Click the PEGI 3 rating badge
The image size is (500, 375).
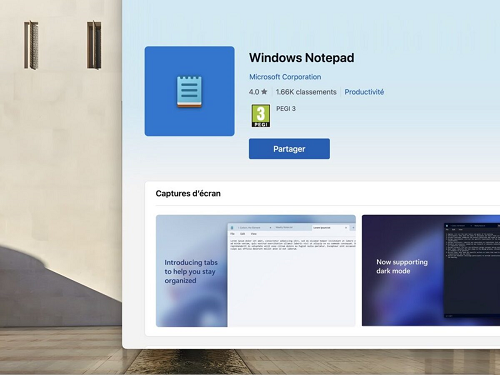(261, 116)
